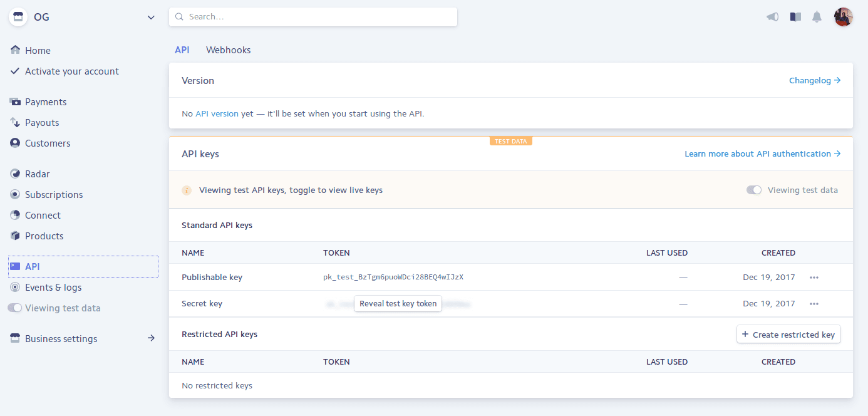Open the OG account switcher dropdown
Viewport: 868px width, 416px height.
pos(82,17)
